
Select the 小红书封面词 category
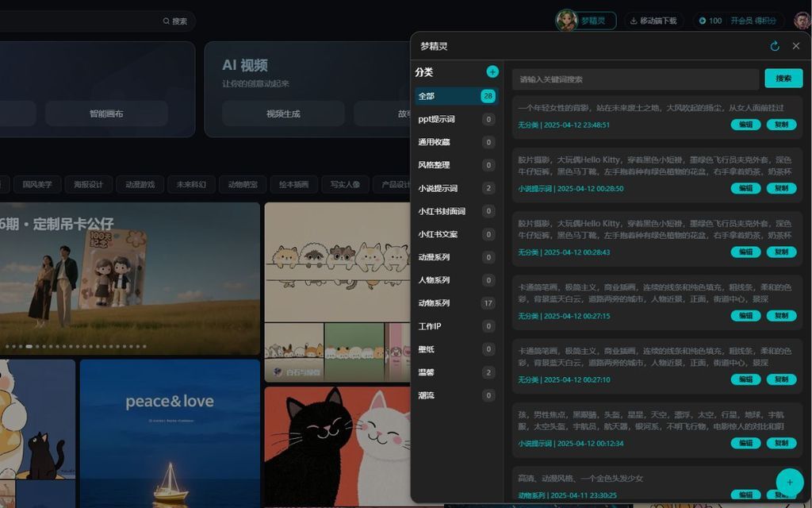click(x=456, y=211)
